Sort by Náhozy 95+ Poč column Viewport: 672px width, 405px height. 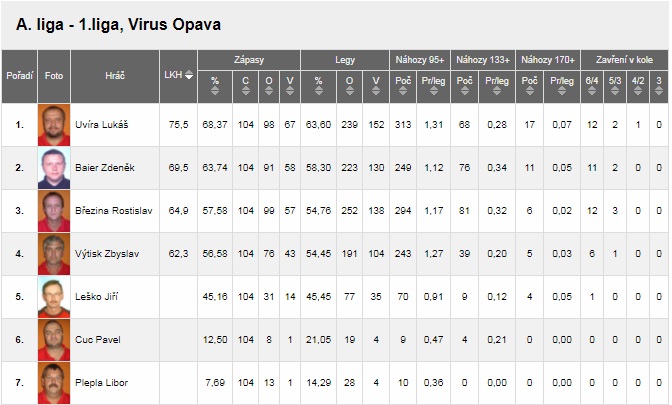coord(404,83)
